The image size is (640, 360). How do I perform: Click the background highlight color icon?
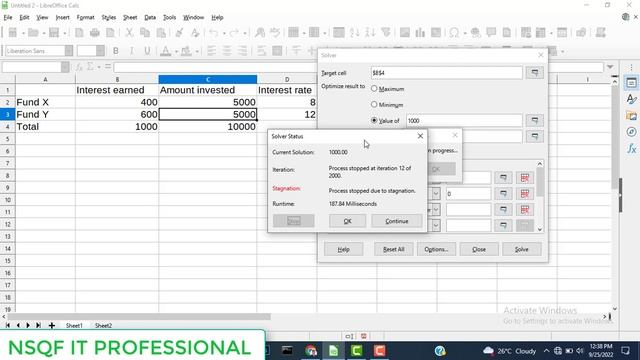[186, 51]
